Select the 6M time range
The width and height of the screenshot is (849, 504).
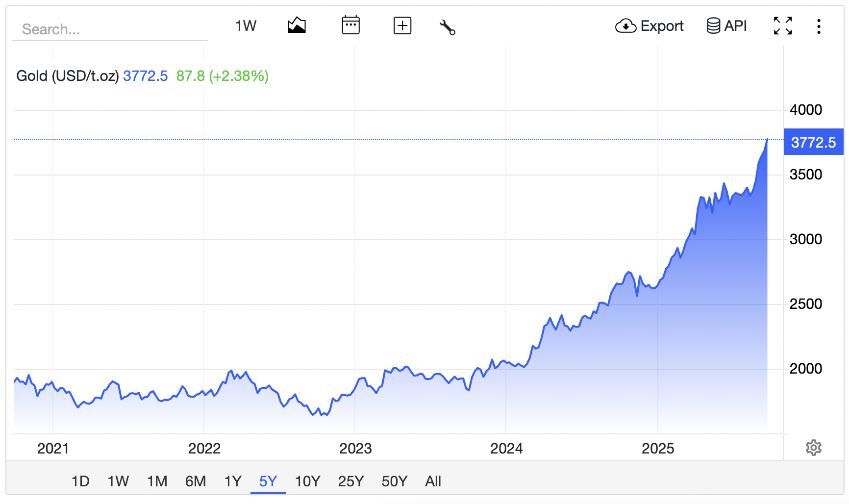195,481
